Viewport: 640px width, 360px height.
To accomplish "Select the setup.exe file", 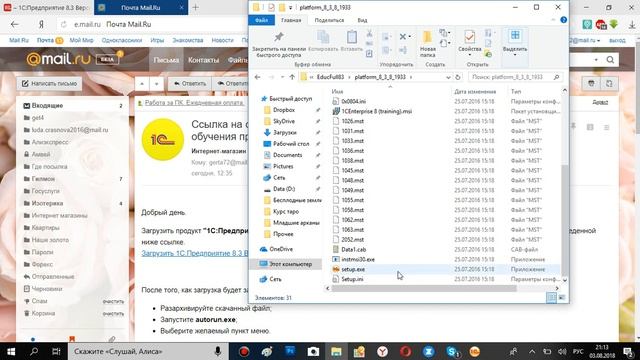I will pos(353,269).
